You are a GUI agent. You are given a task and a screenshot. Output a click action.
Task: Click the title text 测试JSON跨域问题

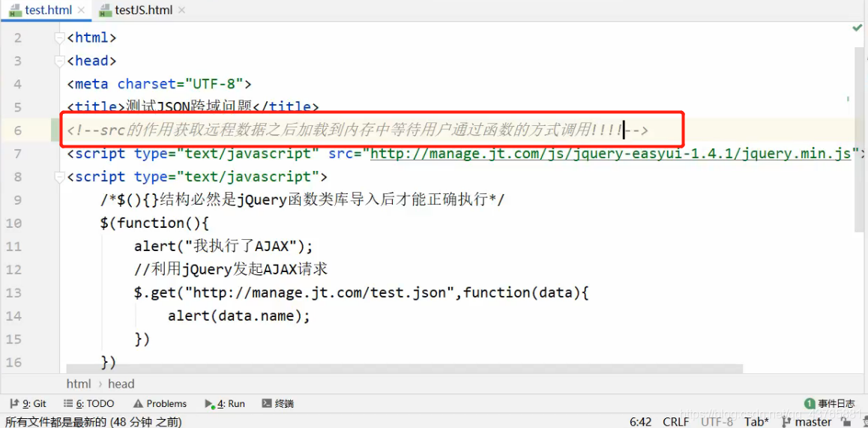[x=189, y=107]
